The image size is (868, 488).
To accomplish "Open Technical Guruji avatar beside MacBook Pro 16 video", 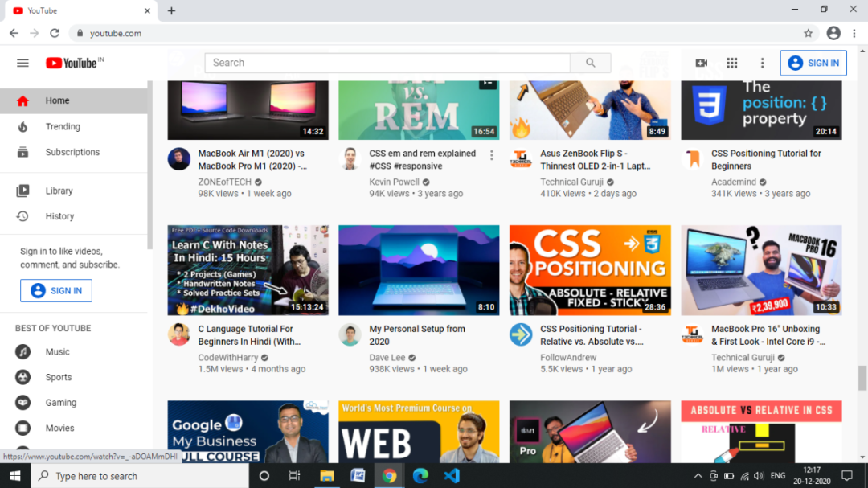I will point(693,334).
